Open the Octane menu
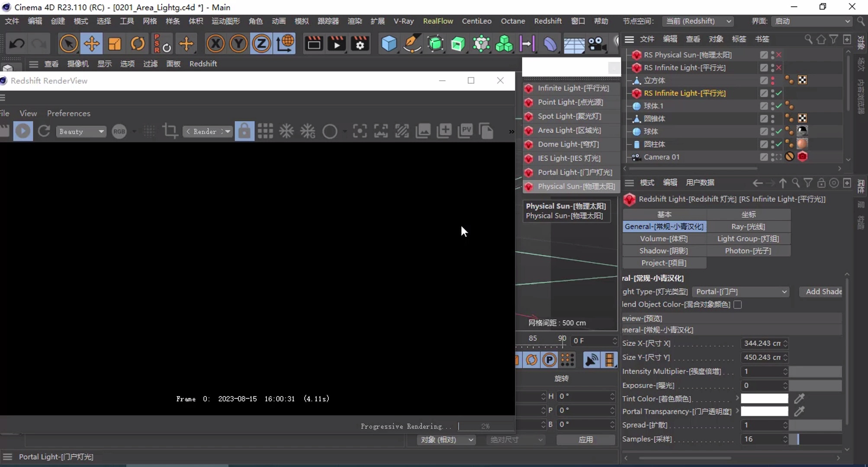 coord(513,21)
